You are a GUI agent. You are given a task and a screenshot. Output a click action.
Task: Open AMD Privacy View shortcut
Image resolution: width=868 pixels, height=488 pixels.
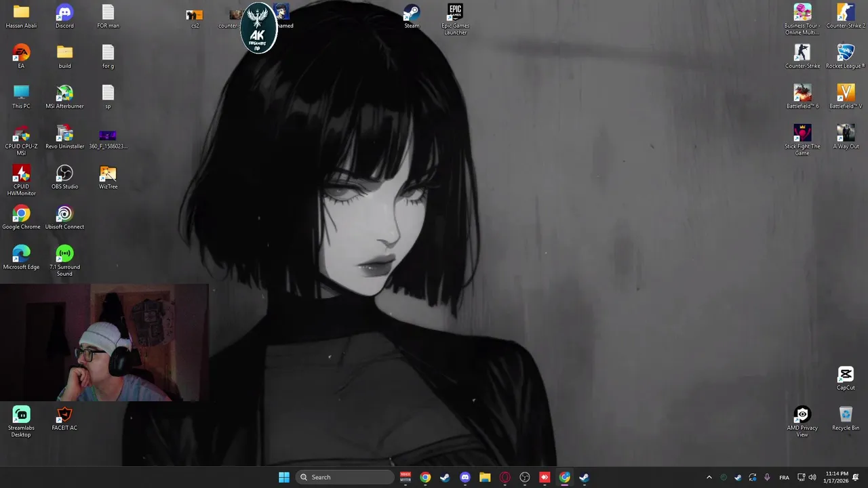pos(802,422)
